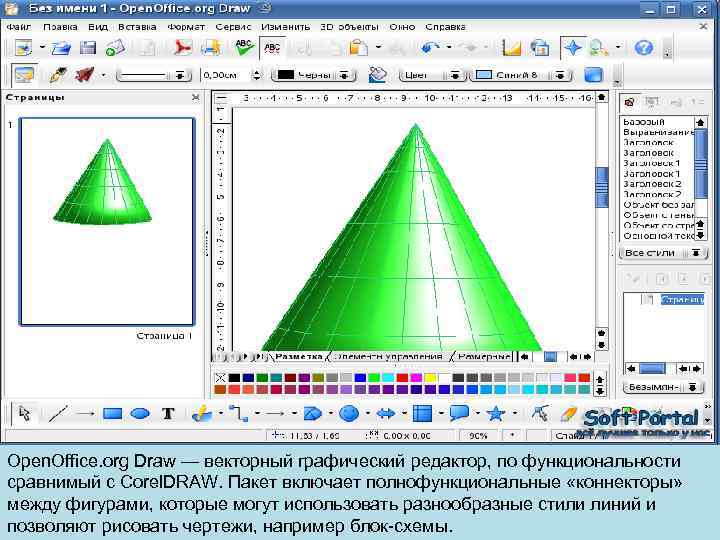Select the Connector tool
This screenshot has width=720, height=540.
[238, 414]
